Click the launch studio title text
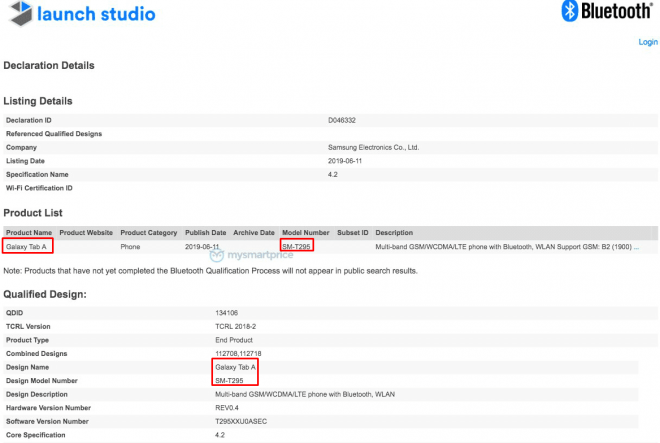Viewport: 660px width, 443px height. point(96,14)
